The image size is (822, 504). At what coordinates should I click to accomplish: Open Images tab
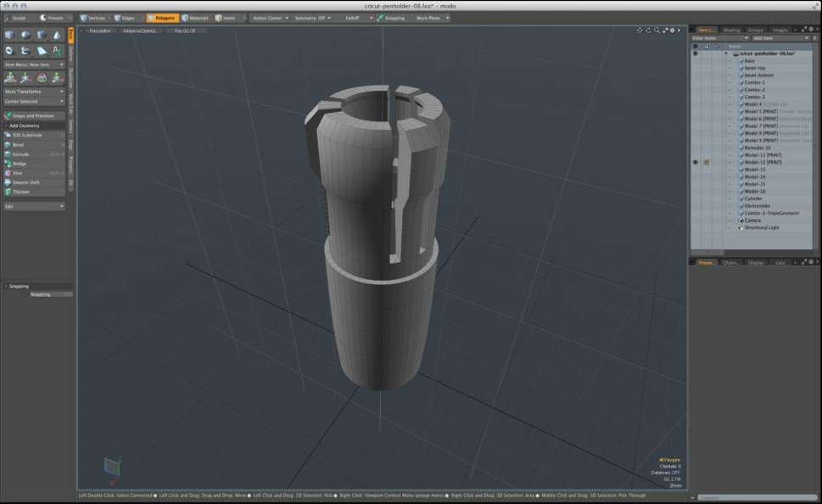[x=780, y=30]
